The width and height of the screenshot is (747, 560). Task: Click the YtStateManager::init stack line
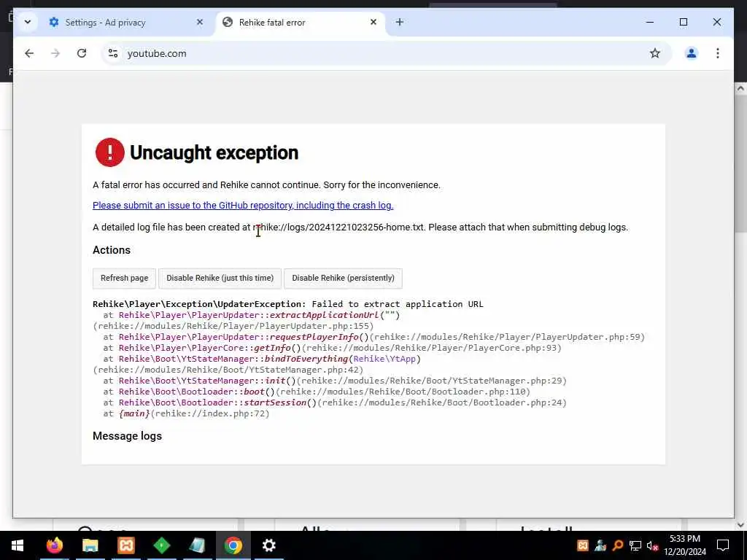[335, 381]
